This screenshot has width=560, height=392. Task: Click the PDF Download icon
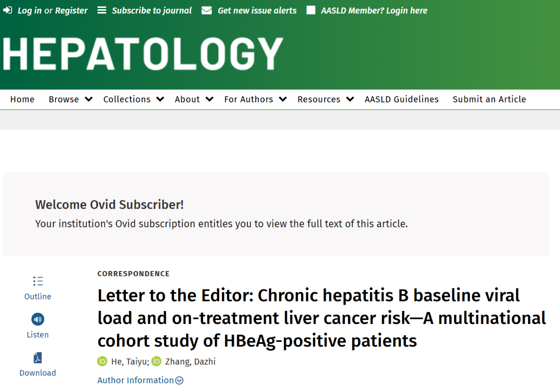38,358
